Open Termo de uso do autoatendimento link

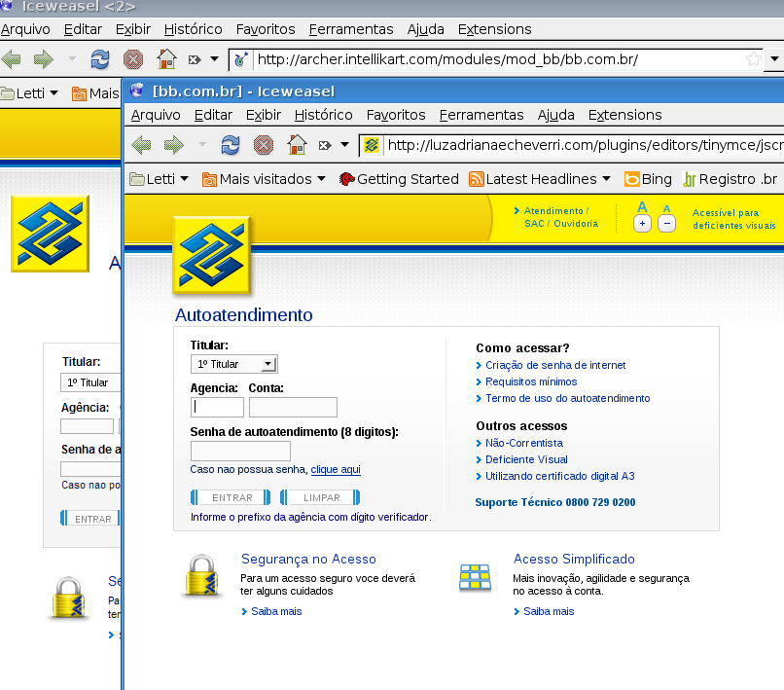coord(567,398)
